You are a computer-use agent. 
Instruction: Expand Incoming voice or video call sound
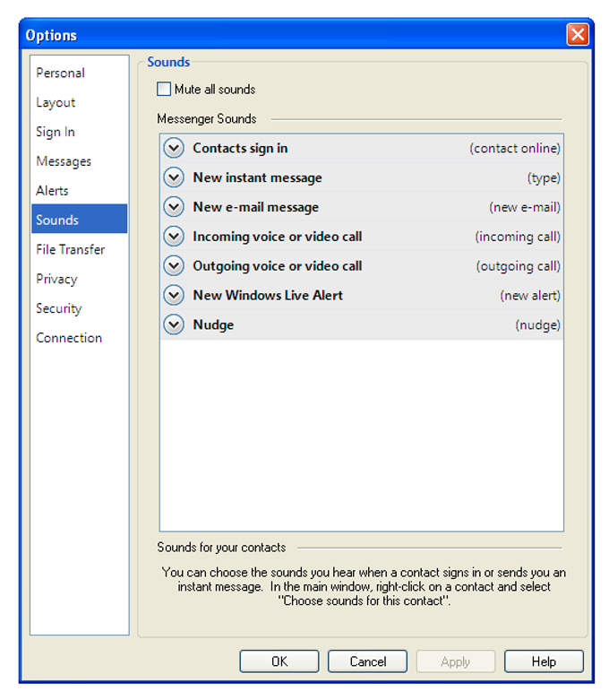pyautogui.click(x=174, y=236)
